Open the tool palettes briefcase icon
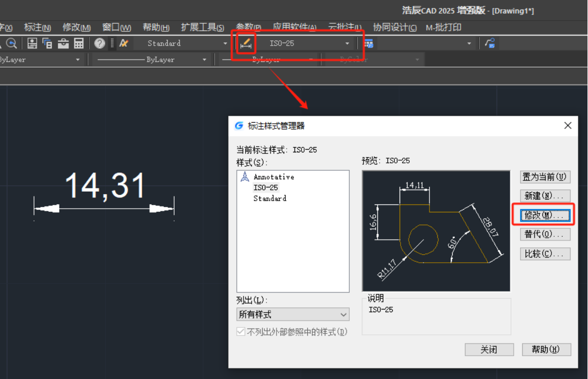 (64, 43)
